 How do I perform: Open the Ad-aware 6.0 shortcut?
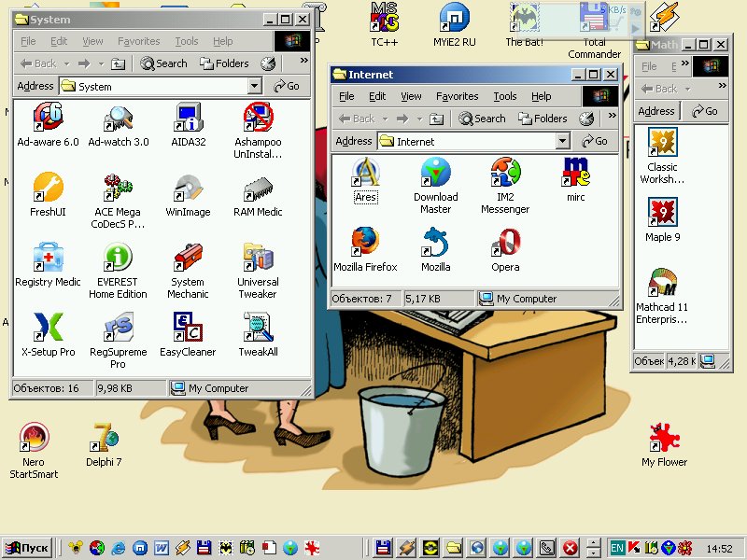click(x=48, y=119)
